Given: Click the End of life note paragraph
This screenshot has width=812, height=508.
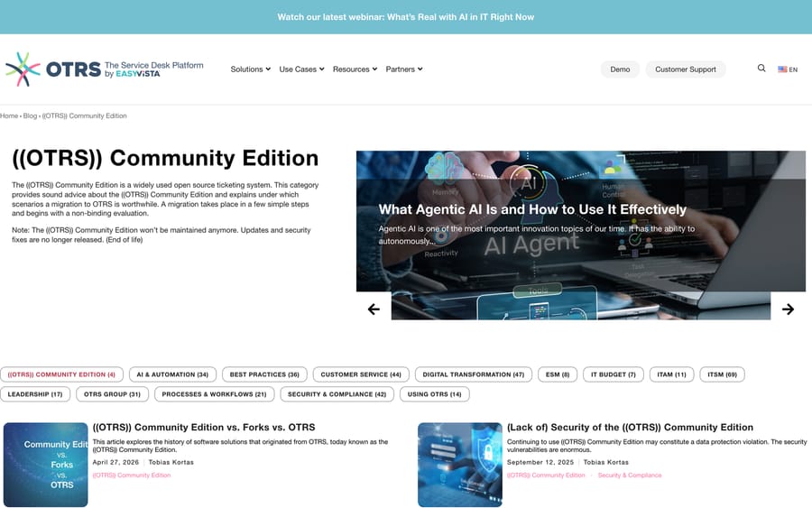Looking at the screenshot, I should pyautogui.click(x=161, y=235).
